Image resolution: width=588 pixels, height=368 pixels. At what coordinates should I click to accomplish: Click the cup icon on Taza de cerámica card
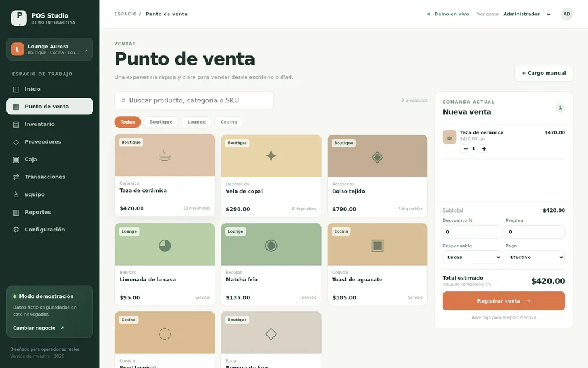point(165,155)
